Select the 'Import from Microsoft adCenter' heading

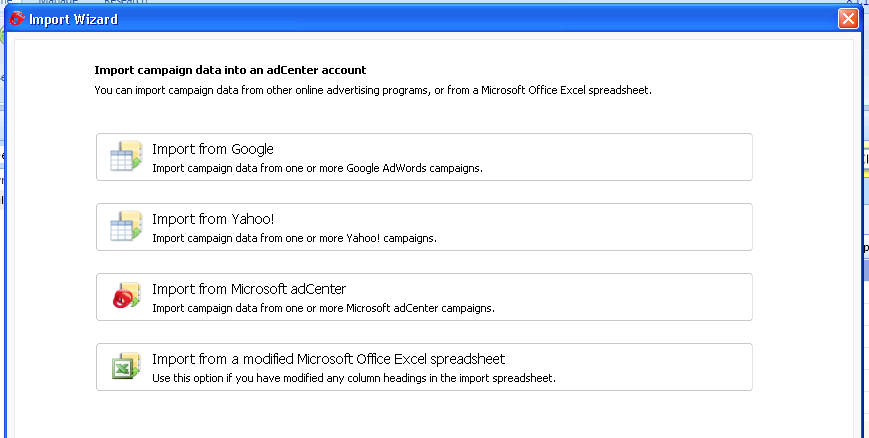click(249, 289)
